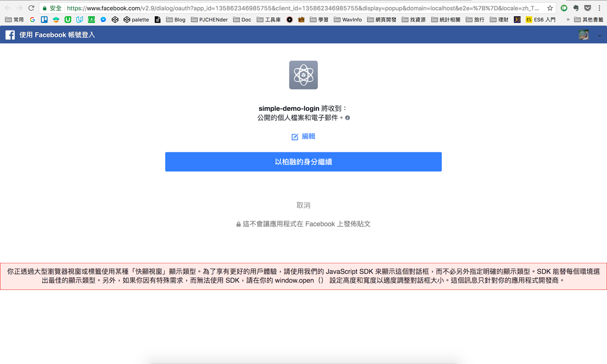Screen dimensions: 607x364
Task: Open the Evernote elephant extension
Action: [x=576, y=8]
